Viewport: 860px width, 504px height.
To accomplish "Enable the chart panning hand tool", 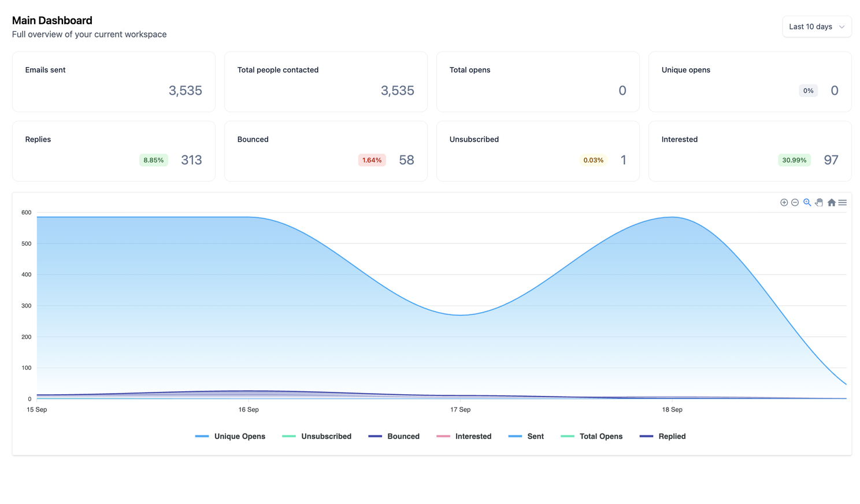I will click(x=819, y=202).
